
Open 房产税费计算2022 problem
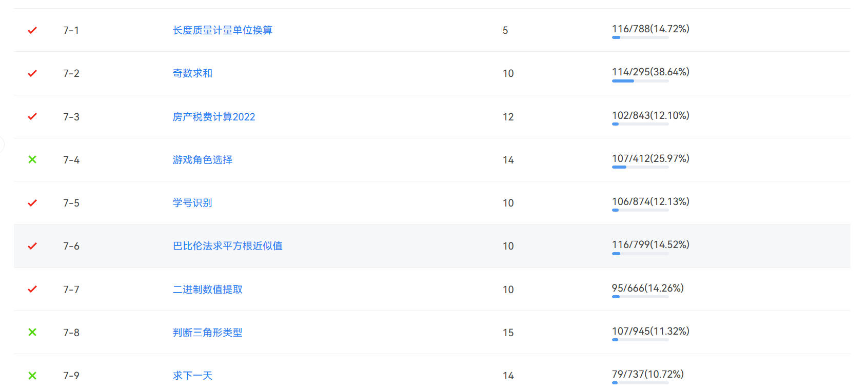[x=213, y=117]
